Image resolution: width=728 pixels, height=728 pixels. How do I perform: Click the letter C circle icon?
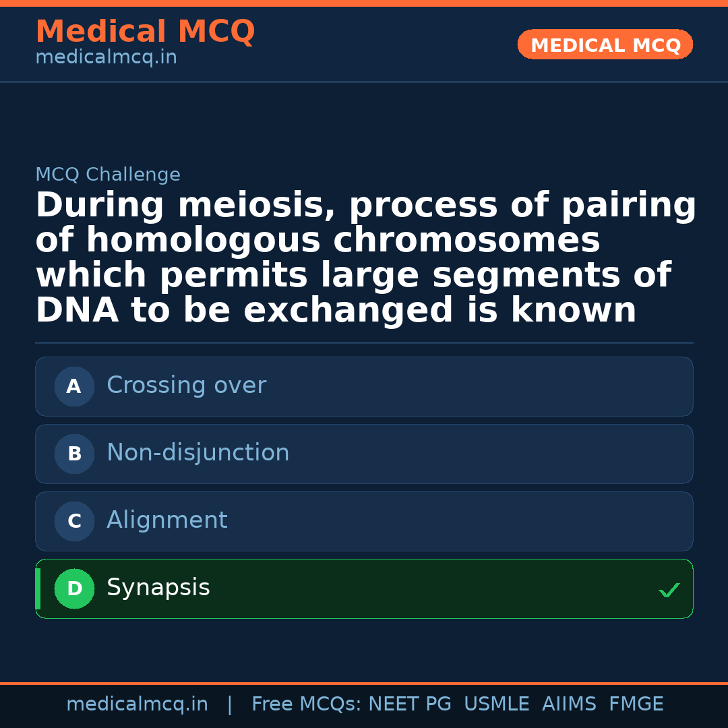(74, 522)
